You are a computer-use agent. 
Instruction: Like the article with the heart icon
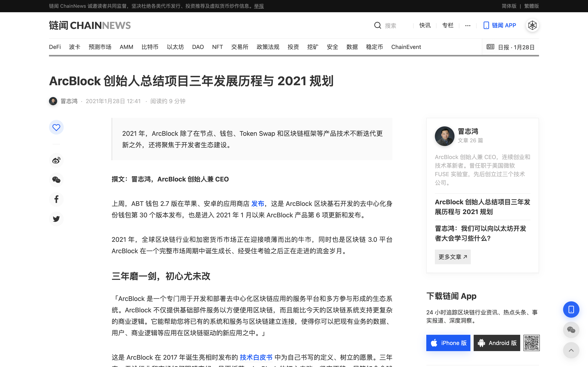click(56, 127)
